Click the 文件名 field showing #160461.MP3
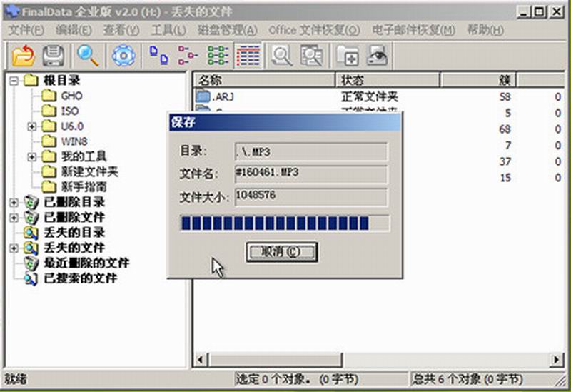The image size is (571, 392). pyautogui.click(x=311, y=174)
